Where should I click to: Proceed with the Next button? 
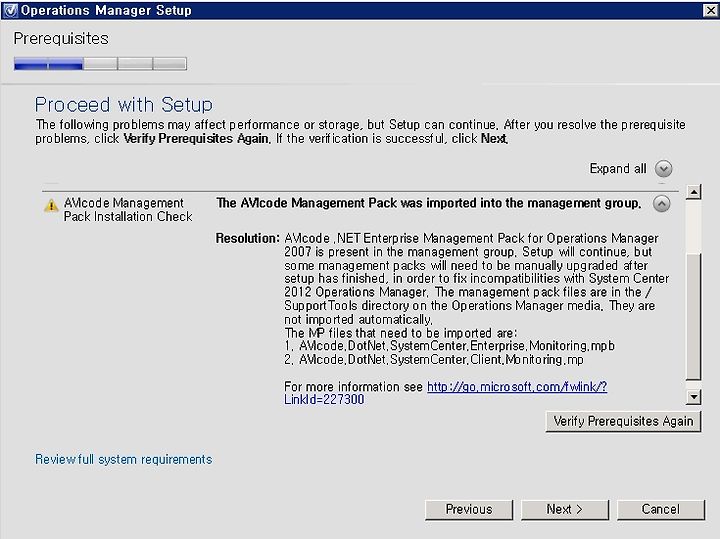click(565, 510)
